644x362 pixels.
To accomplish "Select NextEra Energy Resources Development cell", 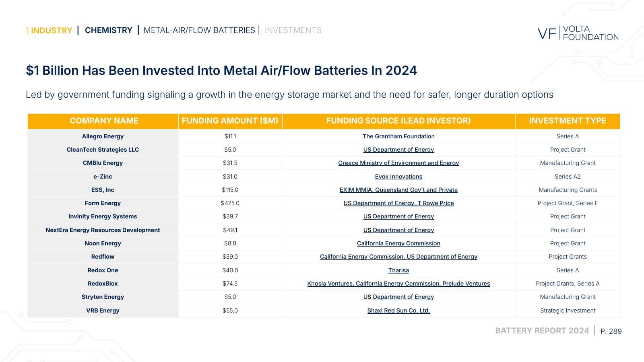I will tap(103, 230).
